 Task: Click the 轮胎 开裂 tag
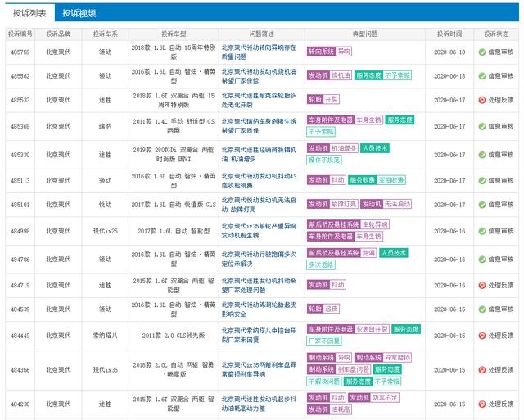click(323, 99)
